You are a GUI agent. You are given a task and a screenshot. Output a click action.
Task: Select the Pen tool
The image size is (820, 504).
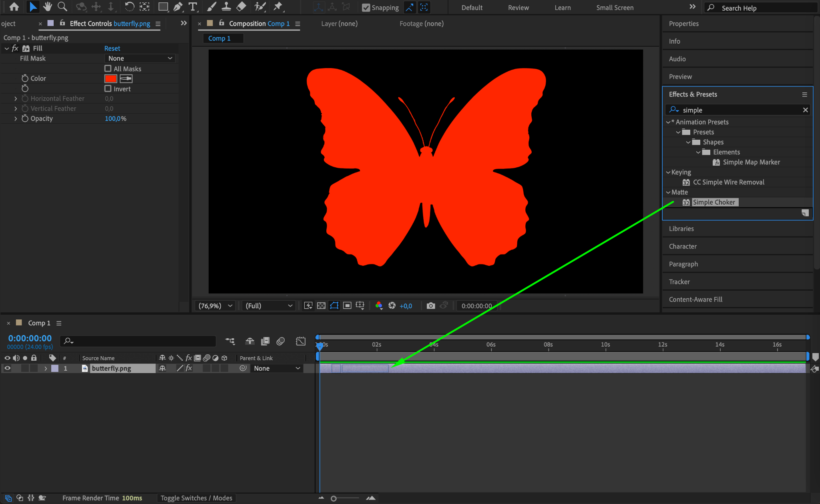178,7
